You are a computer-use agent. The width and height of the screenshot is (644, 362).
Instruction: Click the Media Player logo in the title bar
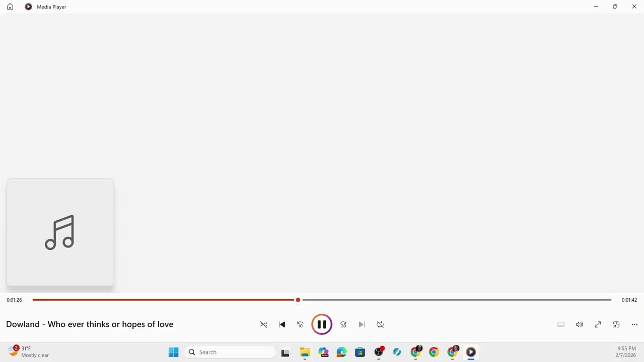[x=28, y=7]
